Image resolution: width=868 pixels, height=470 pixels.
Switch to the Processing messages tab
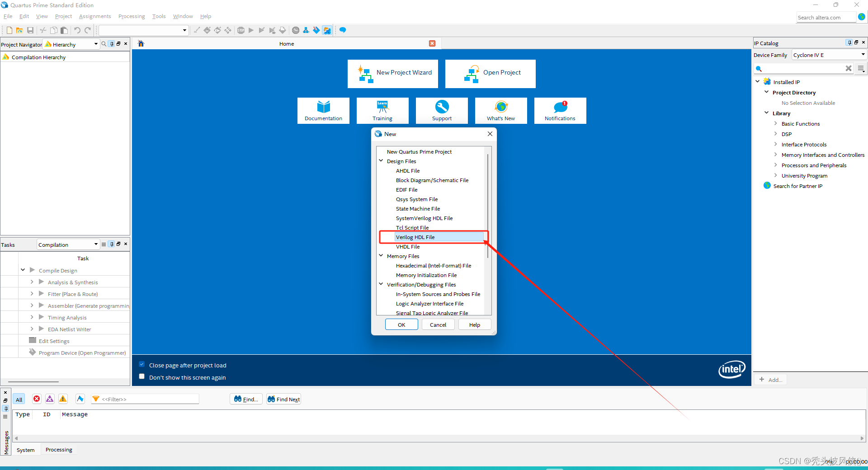59,450
